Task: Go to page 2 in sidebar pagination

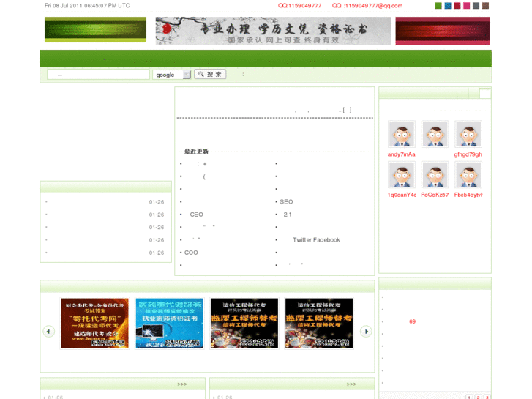Action: pos(478,397)
